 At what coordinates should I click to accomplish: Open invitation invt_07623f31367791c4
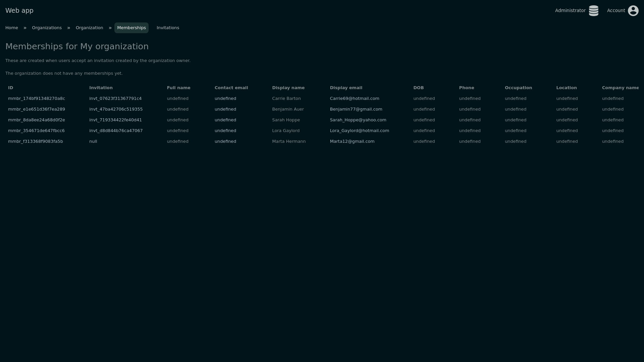[115, 99]
